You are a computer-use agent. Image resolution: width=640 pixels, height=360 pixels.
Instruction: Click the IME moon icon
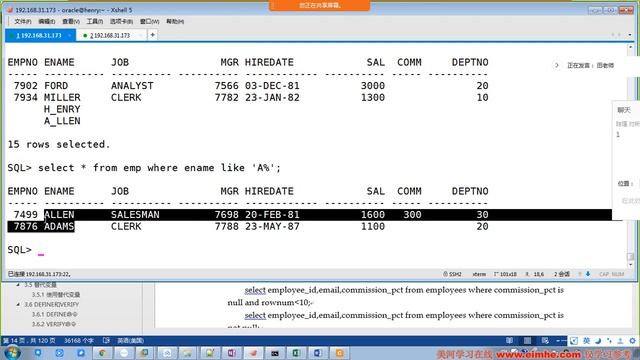click(598, 341)
